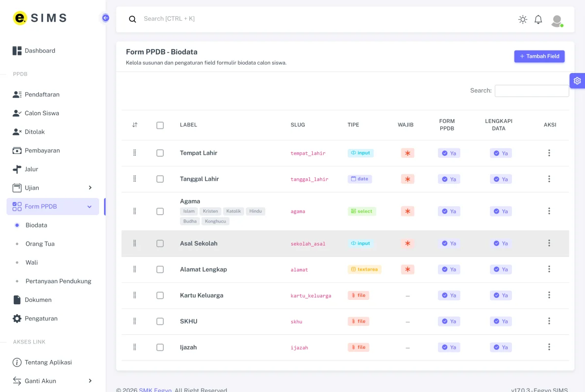
Task: Open the actions menu for Tanggal Lahir
Action: 549,179
